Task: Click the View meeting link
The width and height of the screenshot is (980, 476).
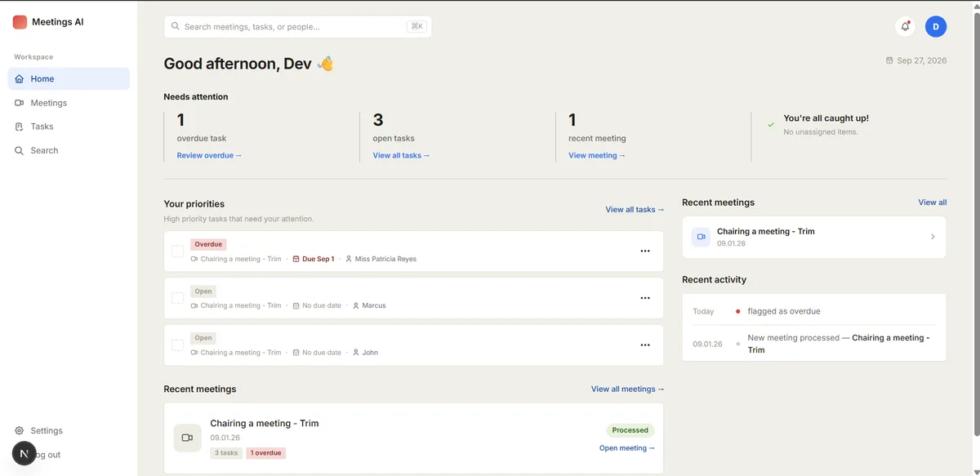Action: [x=597, y=155]
